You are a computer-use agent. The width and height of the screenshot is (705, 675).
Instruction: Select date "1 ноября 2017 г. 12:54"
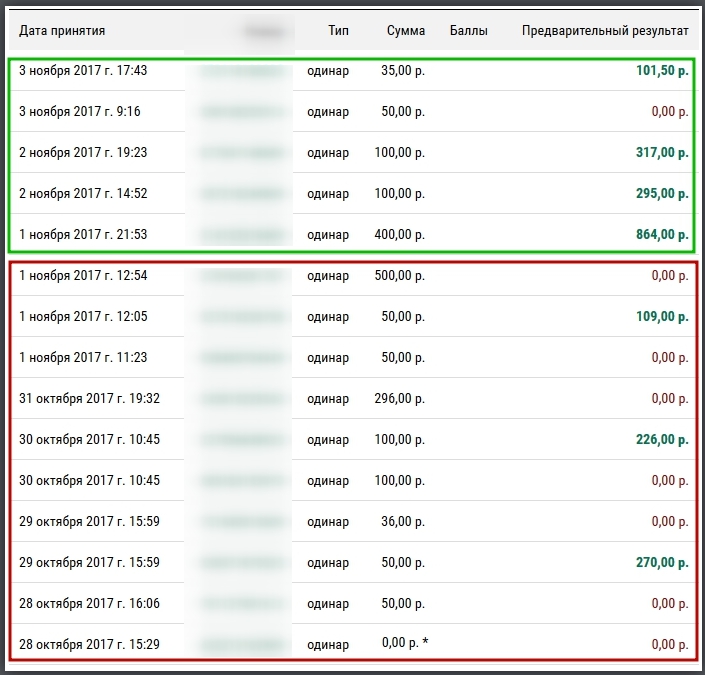coord(83,275)
